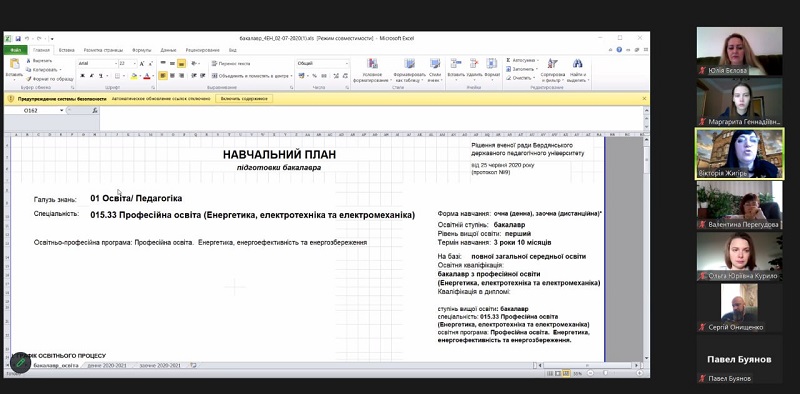Switch to the денне 2020-2021 sheet tab
The height and width of the screenshot is (394, 800).
[106, 365]
